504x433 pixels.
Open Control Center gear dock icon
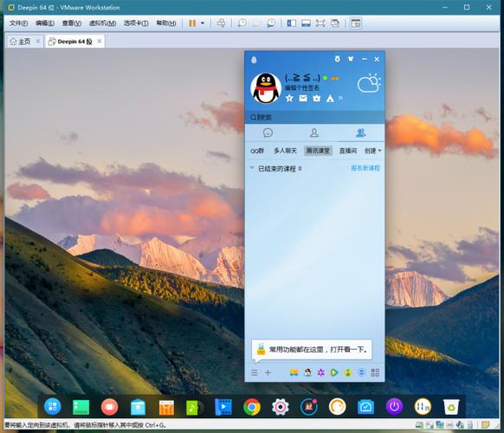[281, 407]
